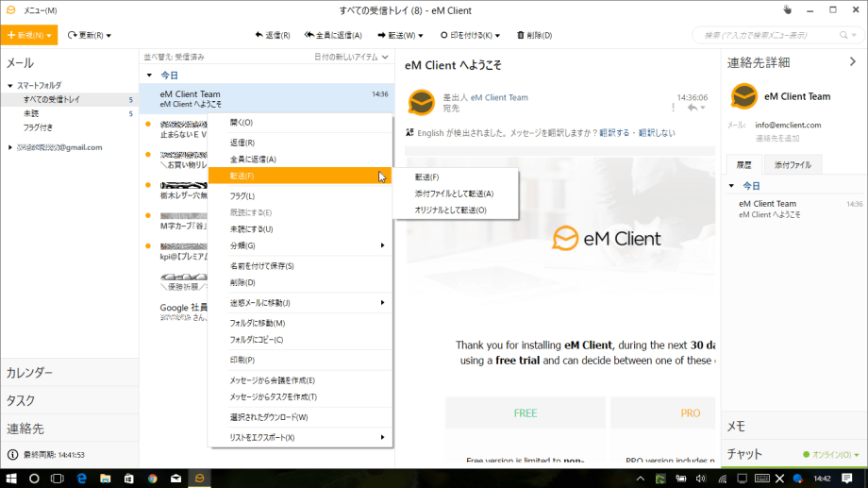Expand the gmail.com account tree node
Screen dimensions: 868x488
[x=10, y=147]
